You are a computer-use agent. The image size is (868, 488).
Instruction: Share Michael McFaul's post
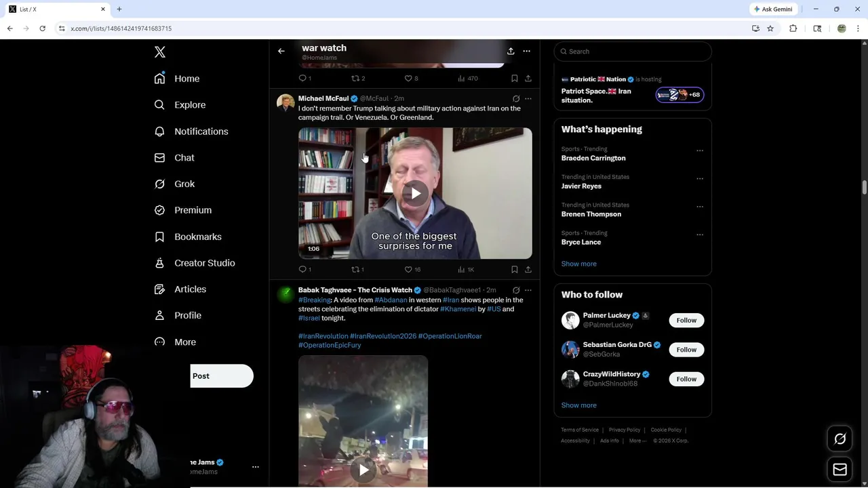pyautogui.click(x=528, y=270)
